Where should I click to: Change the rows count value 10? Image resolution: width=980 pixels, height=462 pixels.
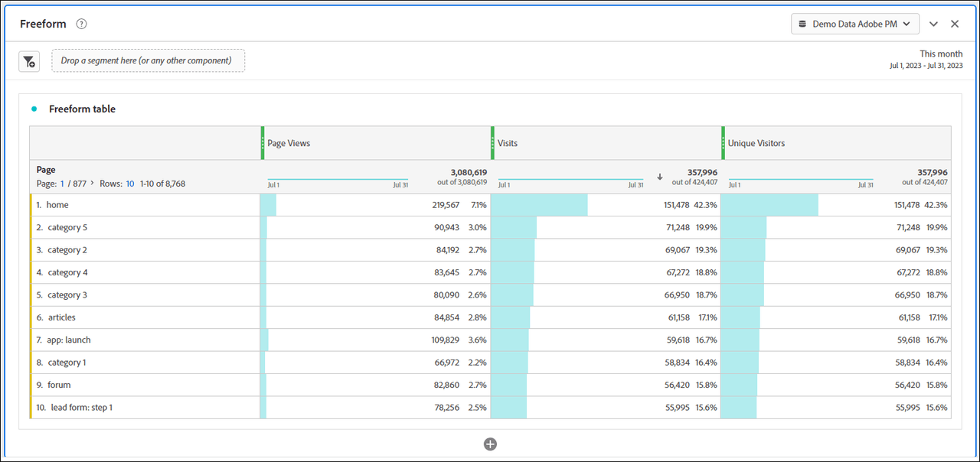pos(130,184)
